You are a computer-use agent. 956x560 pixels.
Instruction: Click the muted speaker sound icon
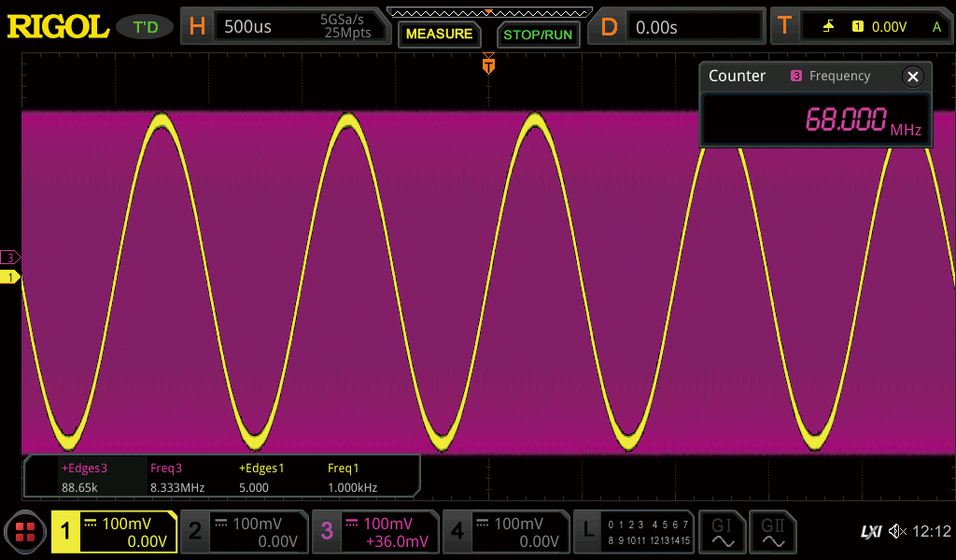pyautogui.click(x=897, y=532)
